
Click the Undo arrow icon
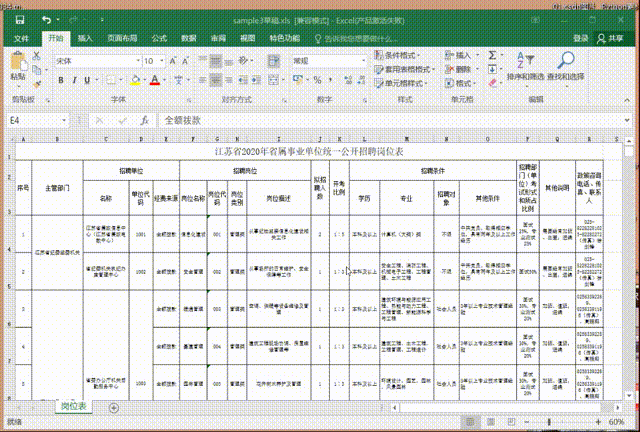pyautogui.click(x=47, y=20)
